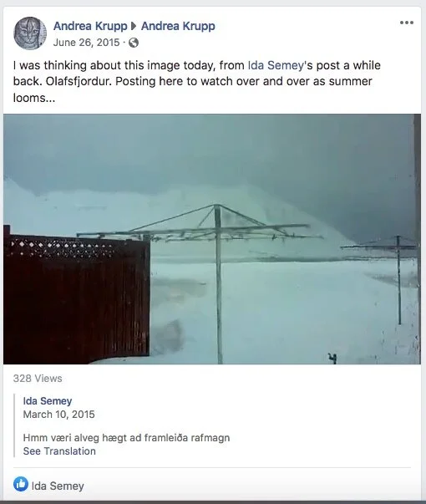Screen dimensions: 426x504
Task: Click the 328 Views count
Action: pos(38,379)
